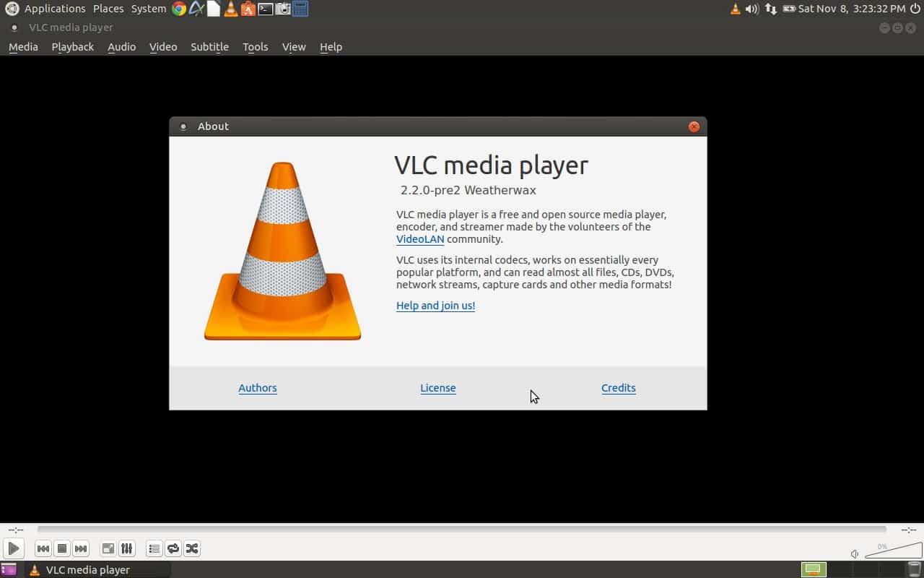Click the date and time clock
The height and width of the screenshot is (578, 924).
tap(852, 9)
